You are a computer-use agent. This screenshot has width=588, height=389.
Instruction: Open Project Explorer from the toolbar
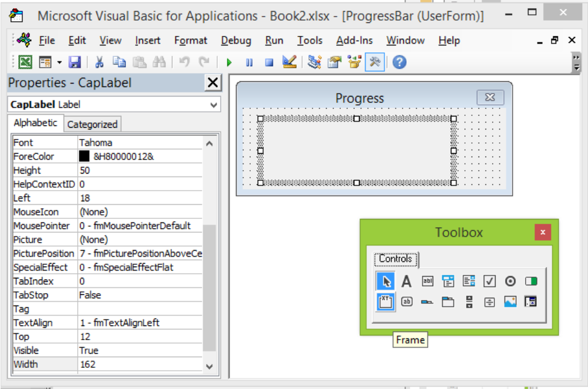click(314, 62)
